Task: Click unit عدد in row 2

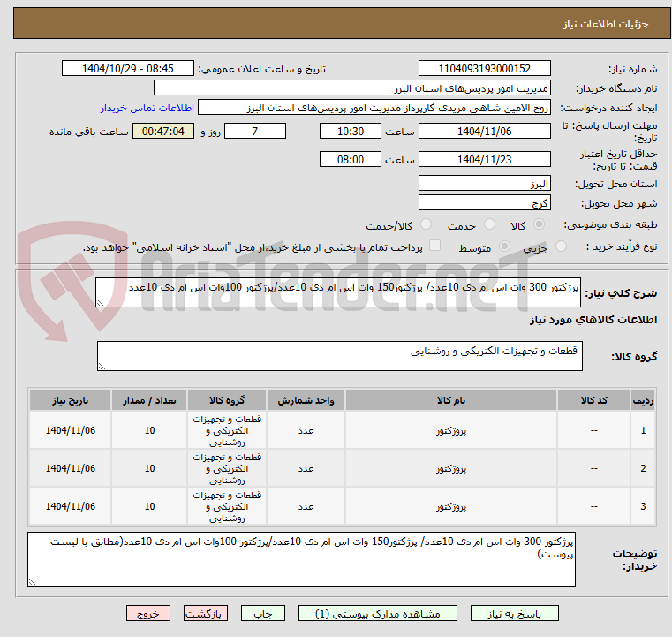Action: pos(306,469)
